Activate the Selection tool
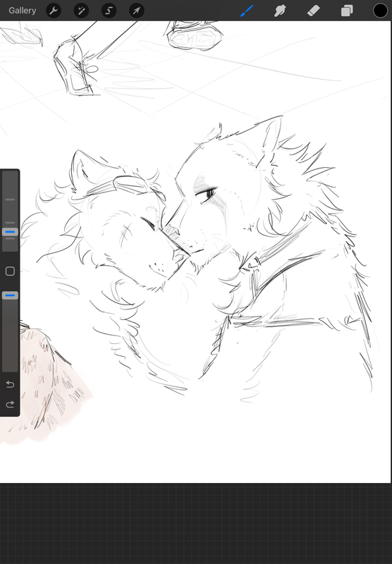 tap(109, 11)
